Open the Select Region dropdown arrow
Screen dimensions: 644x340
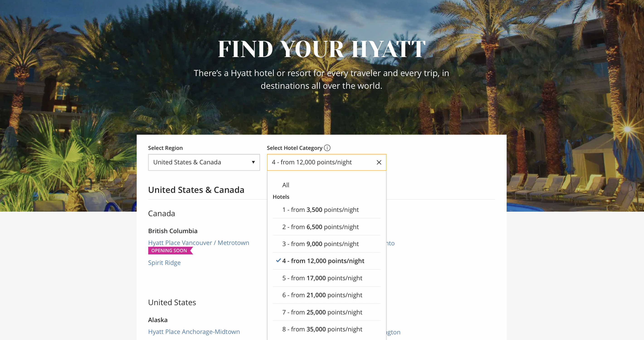point(253,162)
